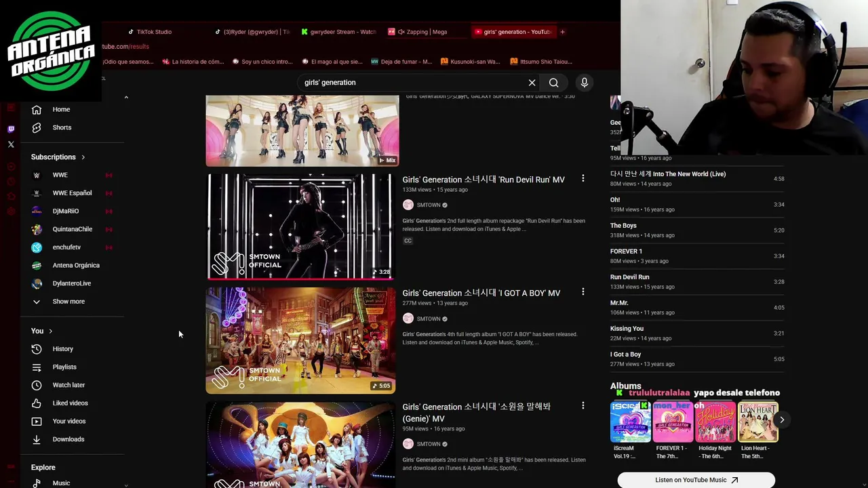Viewport: 868px width, 488px height.
Task: Open the I GOT A BOY MV title link
Action: (481, 293)
